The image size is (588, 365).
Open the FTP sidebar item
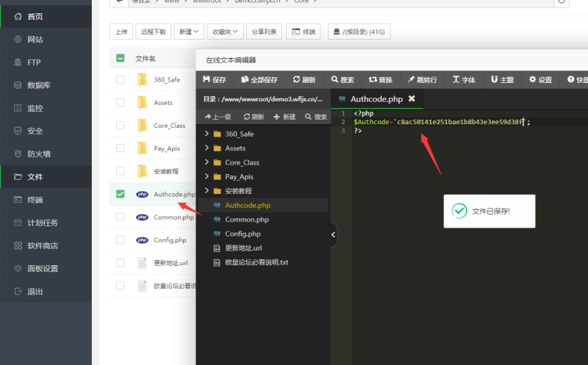coord(46,62)
